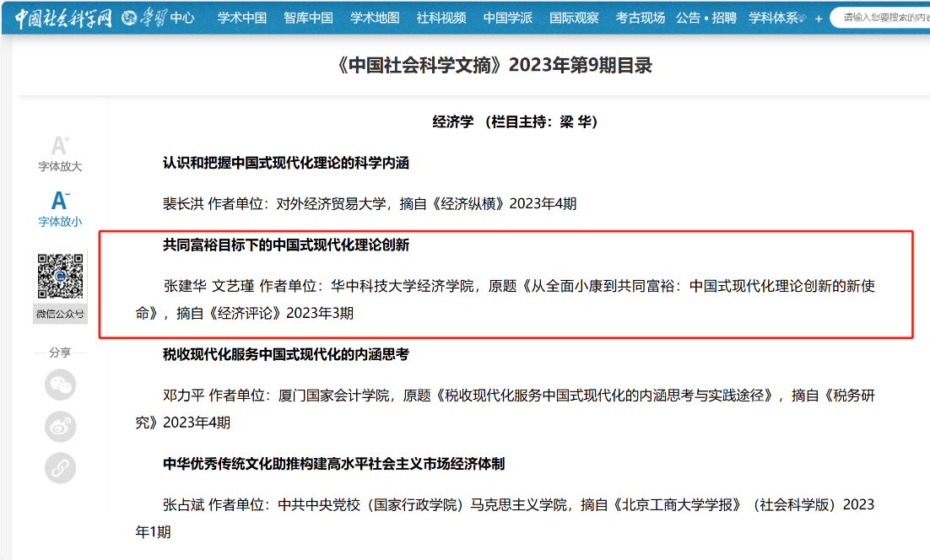Click the WeChat public account QR code
The height and width of the screenshot is (560, 930).
click(60, 277)
